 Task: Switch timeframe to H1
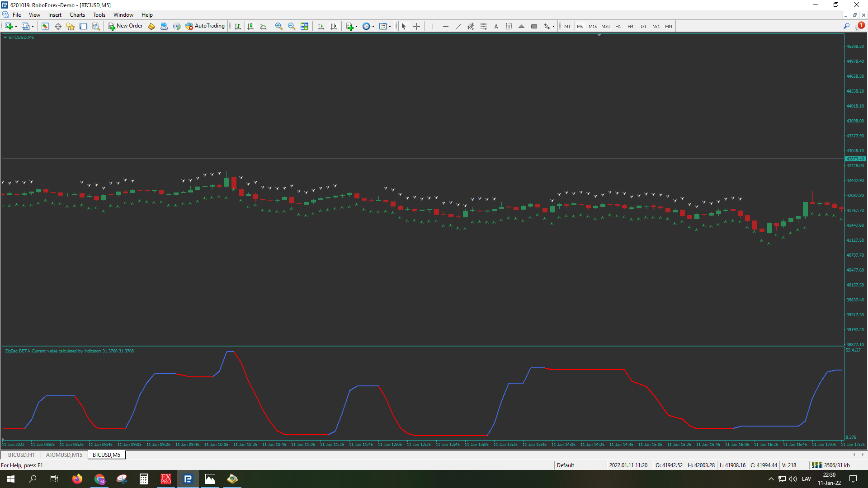tap(618, 26)
